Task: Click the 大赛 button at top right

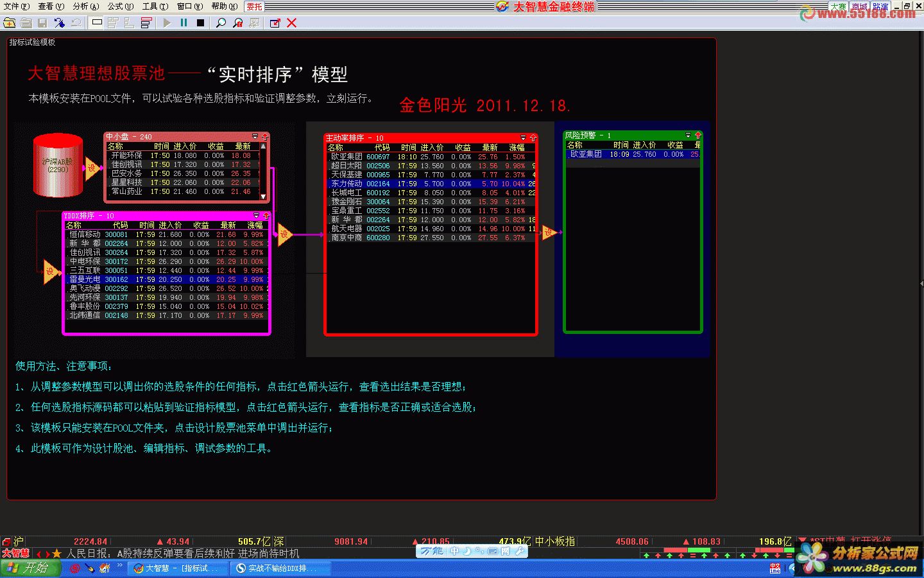Action: click(x=838, y=6)
